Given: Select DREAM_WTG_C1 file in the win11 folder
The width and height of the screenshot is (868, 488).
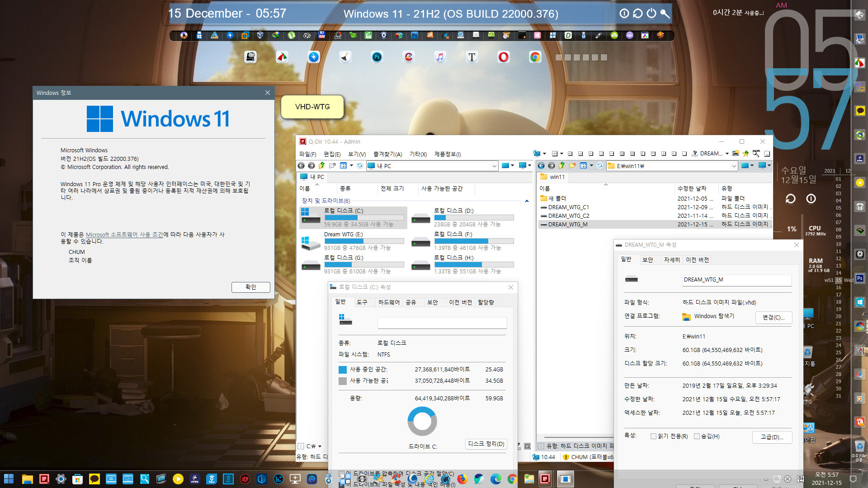Looking at the screenshot, I should pos(568,207).
